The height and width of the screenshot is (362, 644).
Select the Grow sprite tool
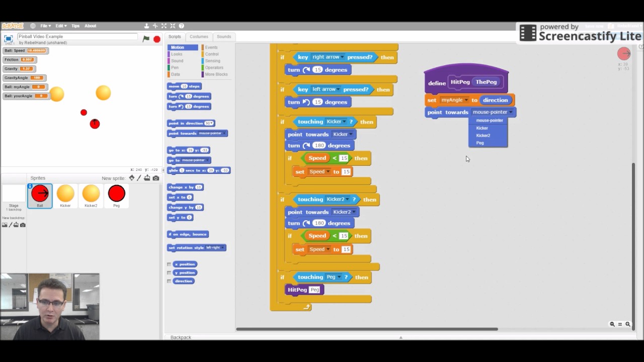[x=164, y=26]
